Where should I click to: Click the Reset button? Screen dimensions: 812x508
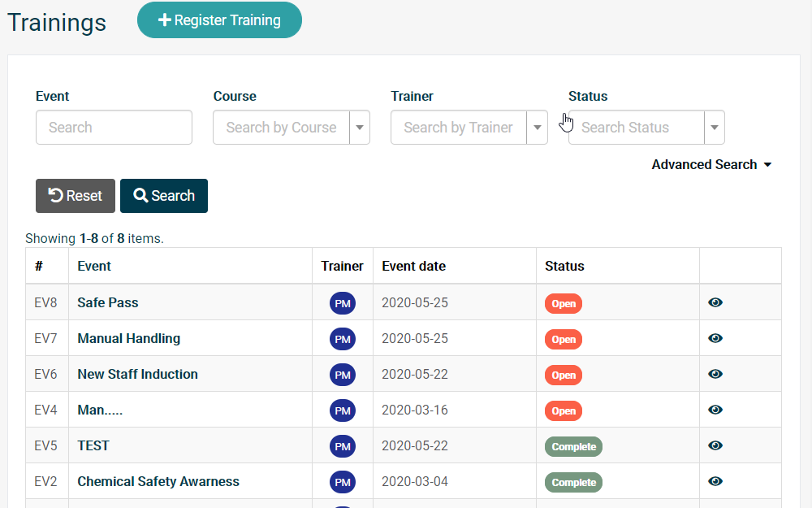pos(76,196)
